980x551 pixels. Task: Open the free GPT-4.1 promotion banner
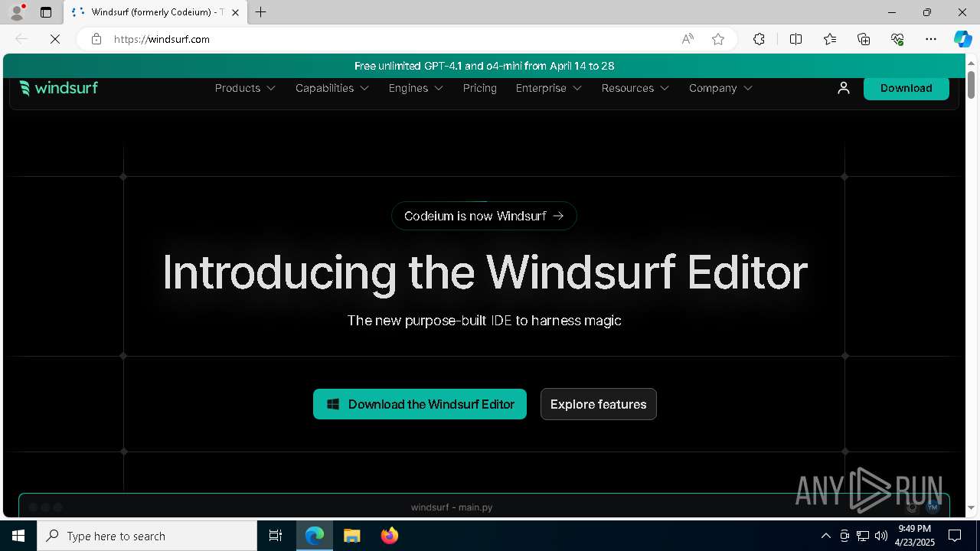(x=484, y=66)
